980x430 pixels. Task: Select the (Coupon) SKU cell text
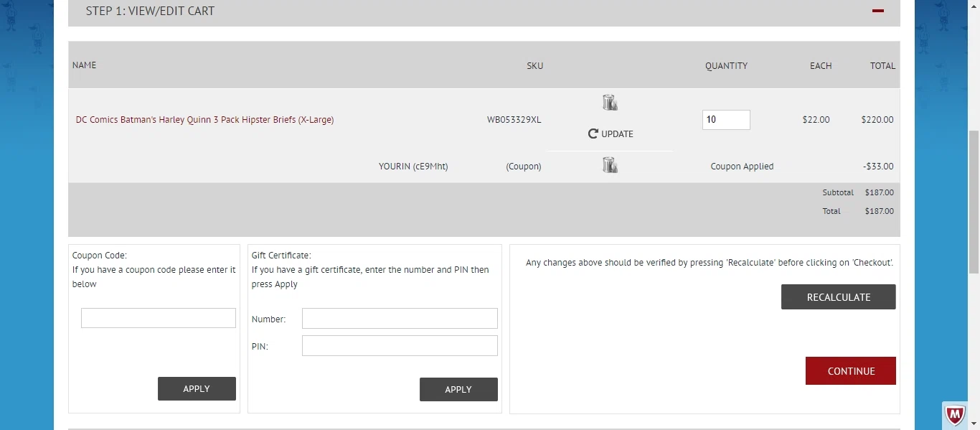[524, 167]
